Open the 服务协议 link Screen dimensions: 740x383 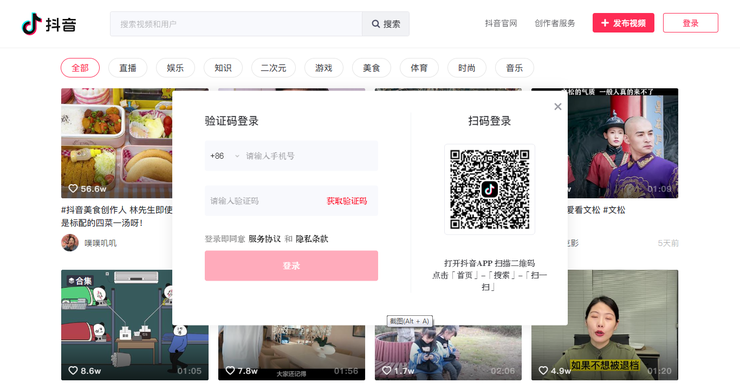pos(264,239)
